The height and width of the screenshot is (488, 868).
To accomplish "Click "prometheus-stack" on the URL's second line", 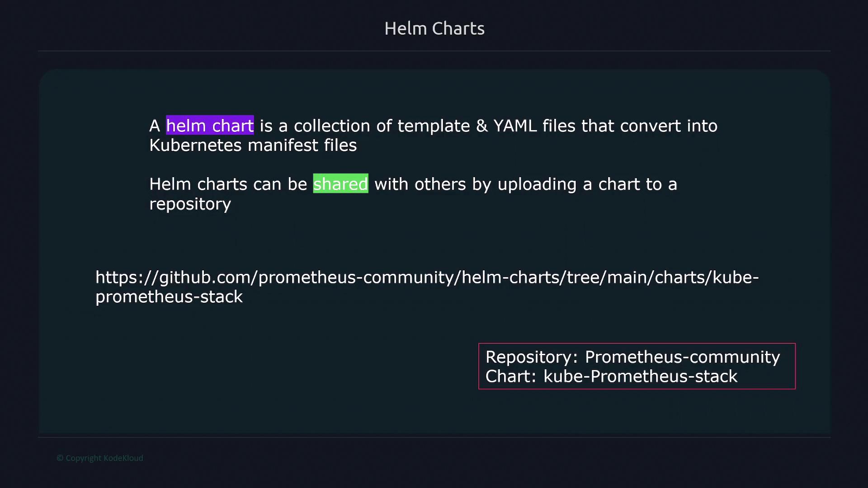I will tap(169, 297).
